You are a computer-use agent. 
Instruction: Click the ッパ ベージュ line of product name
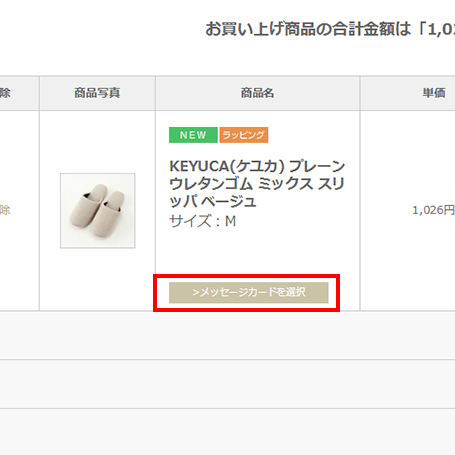click(x=213, y=201)
